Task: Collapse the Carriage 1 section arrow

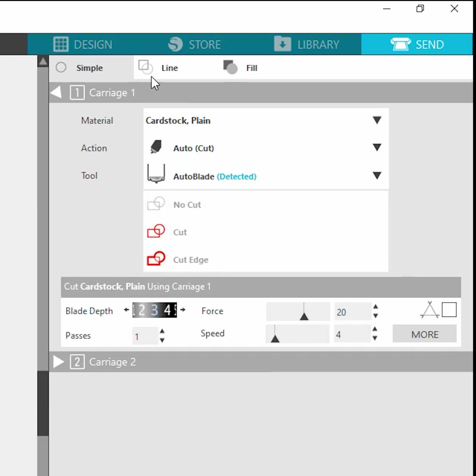Action: [56, 92]
